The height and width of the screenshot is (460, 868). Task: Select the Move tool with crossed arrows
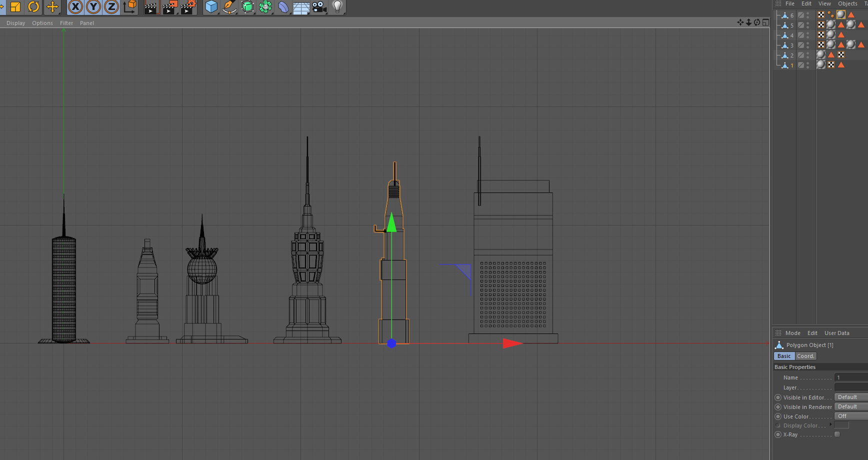[x=52, y=7]
